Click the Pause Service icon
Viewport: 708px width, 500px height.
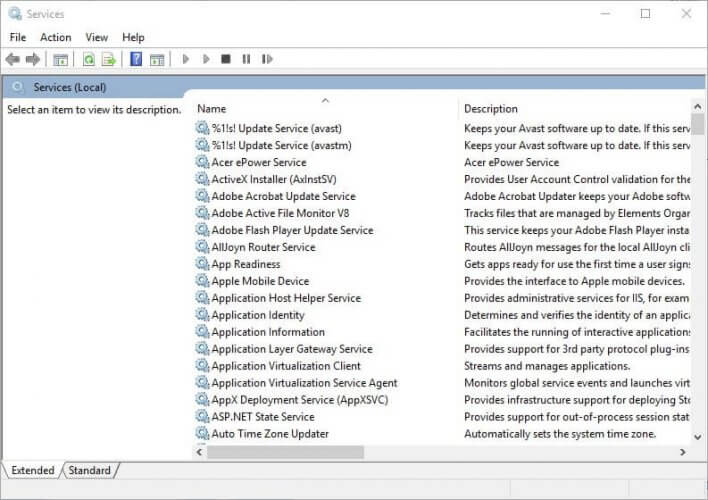(x=246, y=59)
